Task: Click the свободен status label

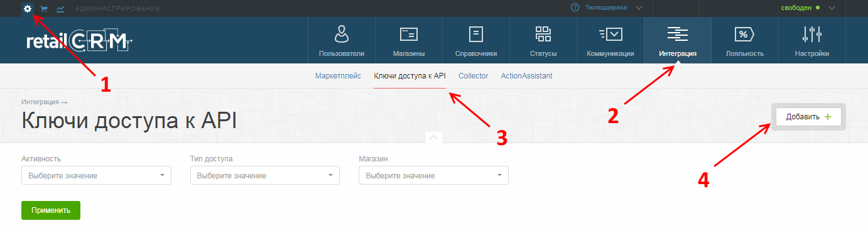Action: point(796,8)
